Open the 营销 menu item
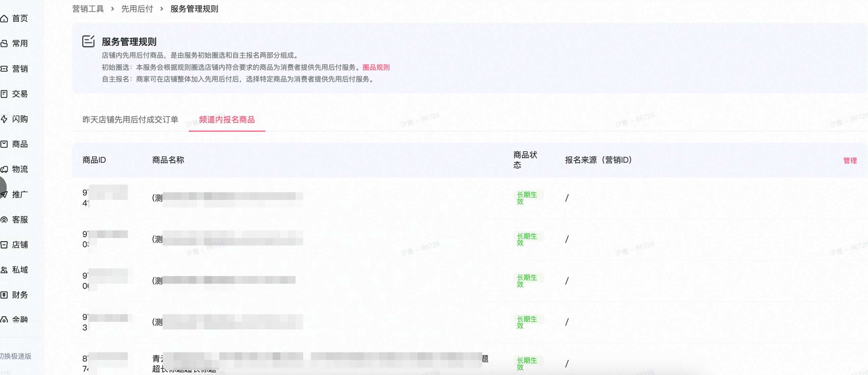868x375 pixels. coord(20,69)
